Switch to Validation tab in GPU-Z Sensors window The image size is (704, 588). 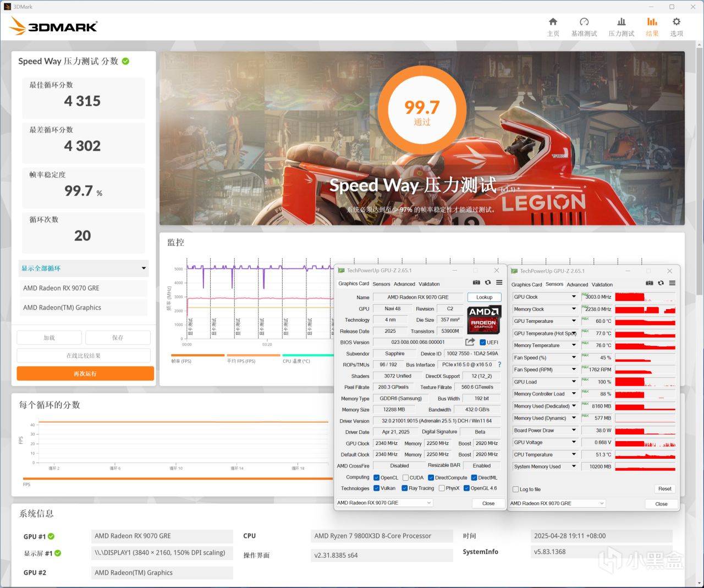point(602,285)
